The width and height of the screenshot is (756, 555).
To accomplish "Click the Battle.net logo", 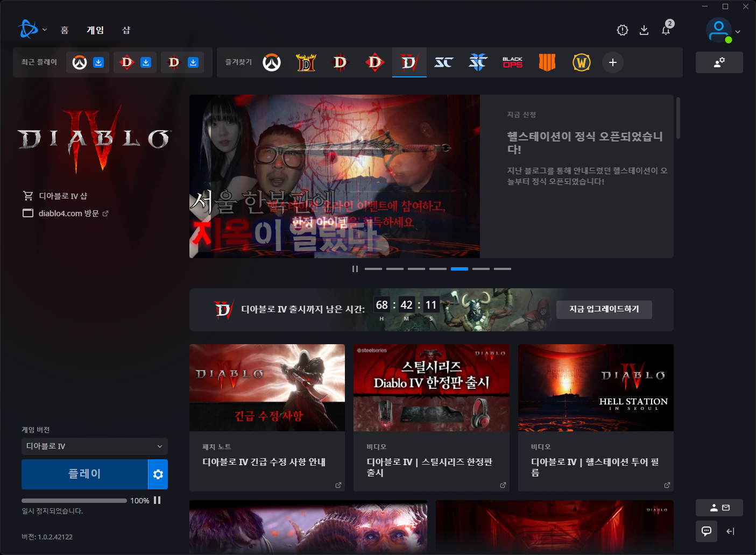I will coord(27,29).
